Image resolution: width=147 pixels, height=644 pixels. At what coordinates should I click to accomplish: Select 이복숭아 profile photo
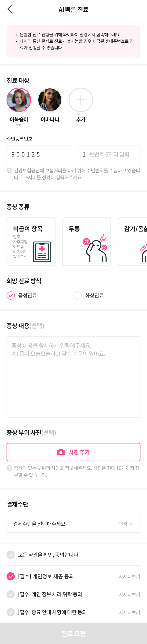[x=19, y=100]
